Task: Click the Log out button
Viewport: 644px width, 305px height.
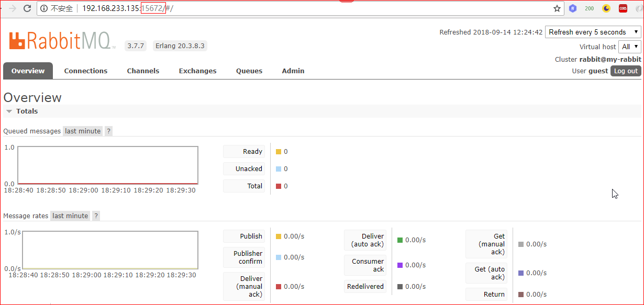Action: [626, 71]
